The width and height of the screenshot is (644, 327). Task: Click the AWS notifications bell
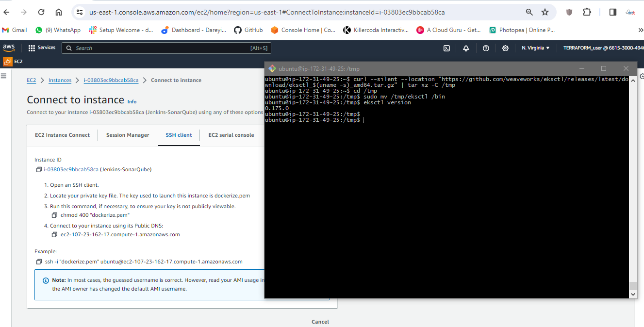(466, 48)
